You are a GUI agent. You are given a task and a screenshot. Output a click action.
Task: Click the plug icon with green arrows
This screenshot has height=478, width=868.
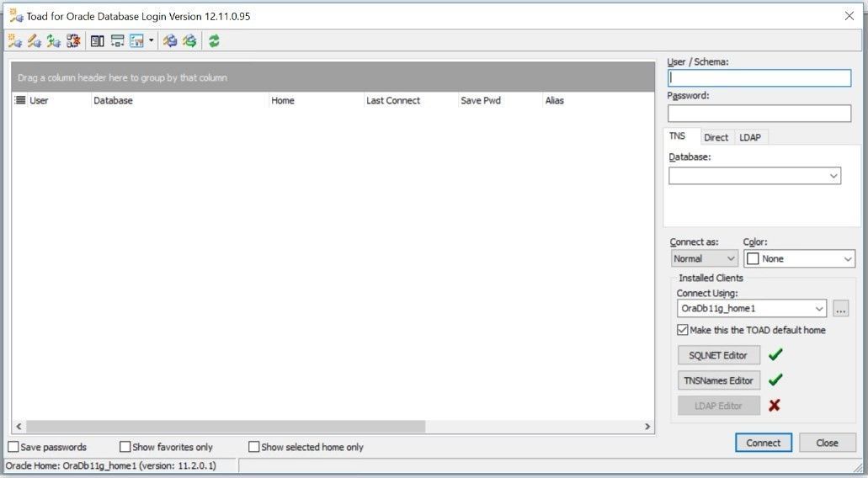point(54,40)
